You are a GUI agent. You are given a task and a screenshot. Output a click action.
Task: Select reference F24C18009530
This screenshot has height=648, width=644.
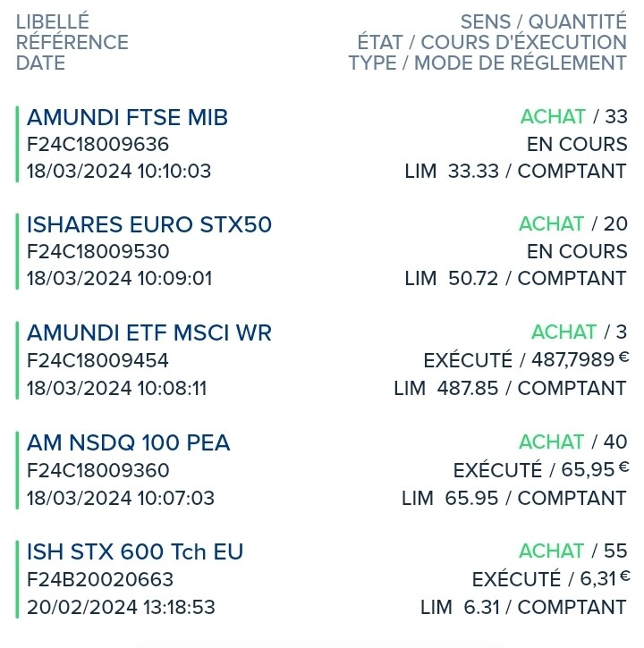[x=98, y=252]
